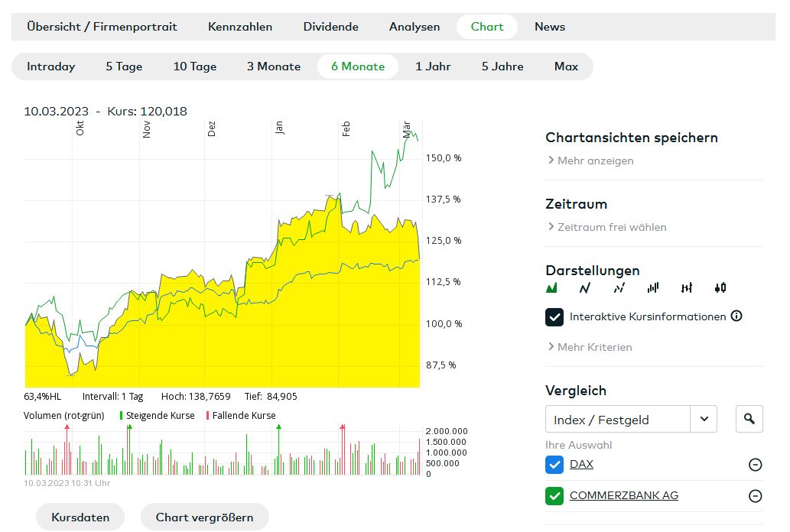
Task: Expand Zeitraum frei wählen option
Action: (611, 227)
